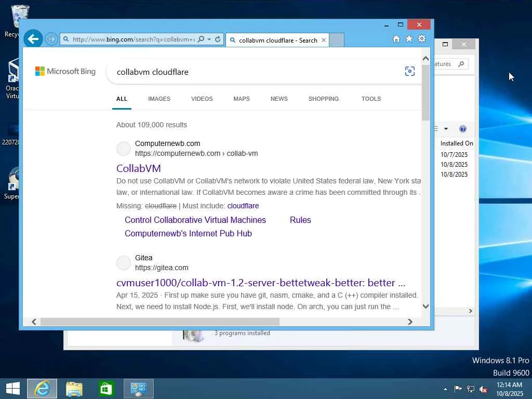
Task: Click the https://computernewb.com › collab-vm URL text
Action: coord(196,153)
